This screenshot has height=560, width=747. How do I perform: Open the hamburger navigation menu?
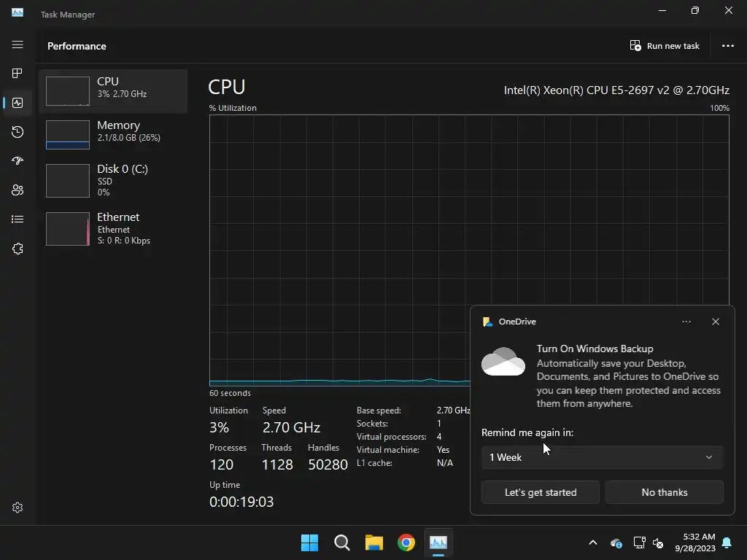click(18, 44)
